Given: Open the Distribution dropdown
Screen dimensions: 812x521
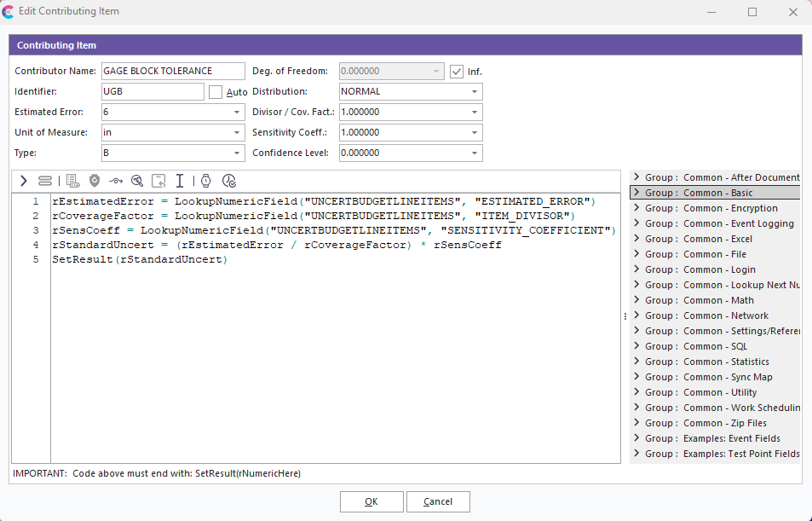Looking at the screenshot, I should (475, 92).
